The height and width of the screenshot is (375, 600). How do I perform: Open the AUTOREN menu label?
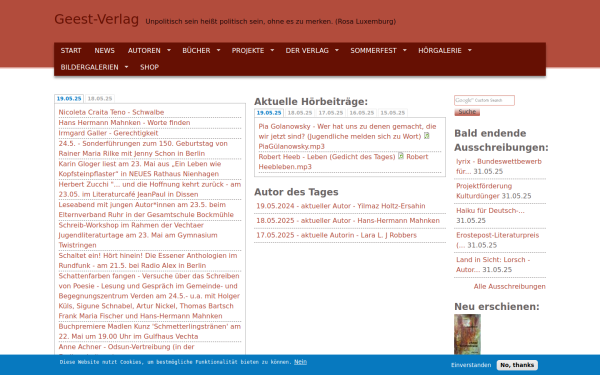144,51
